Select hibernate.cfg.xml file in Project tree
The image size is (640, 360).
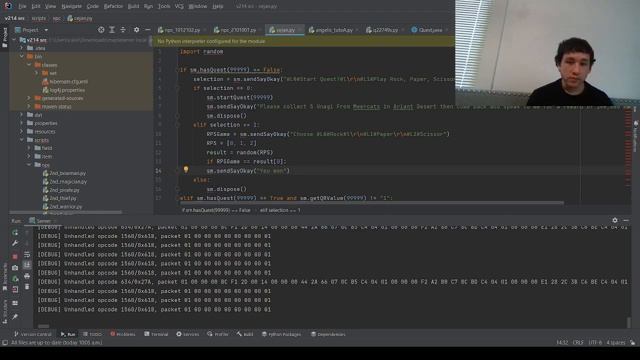[x=65, y=82]
